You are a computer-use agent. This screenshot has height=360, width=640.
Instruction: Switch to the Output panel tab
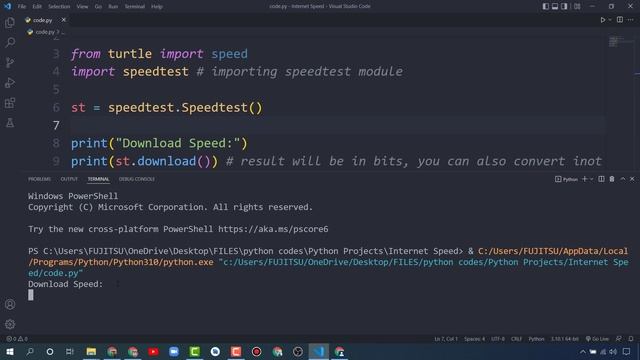pos(69,179)
